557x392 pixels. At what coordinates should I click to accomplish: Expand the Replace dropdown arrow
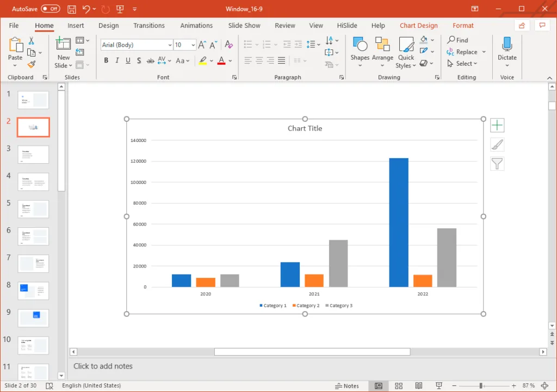click(x=484, y=52)
